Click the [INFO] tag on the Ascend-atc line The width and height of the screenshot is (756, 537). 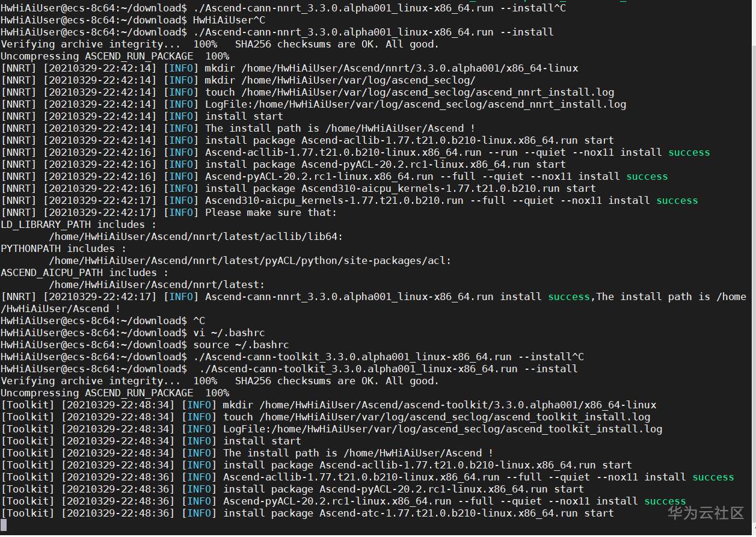coord(199,513)
